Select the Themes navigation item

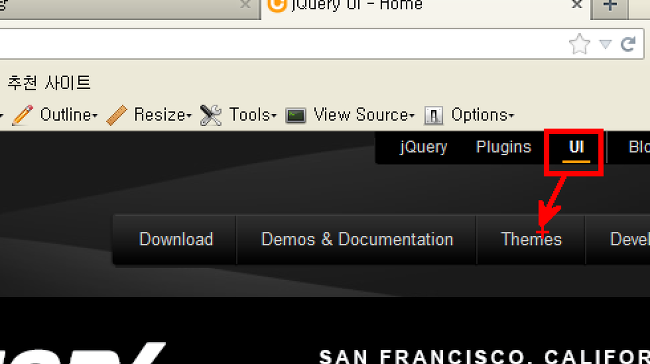(531, 239)
